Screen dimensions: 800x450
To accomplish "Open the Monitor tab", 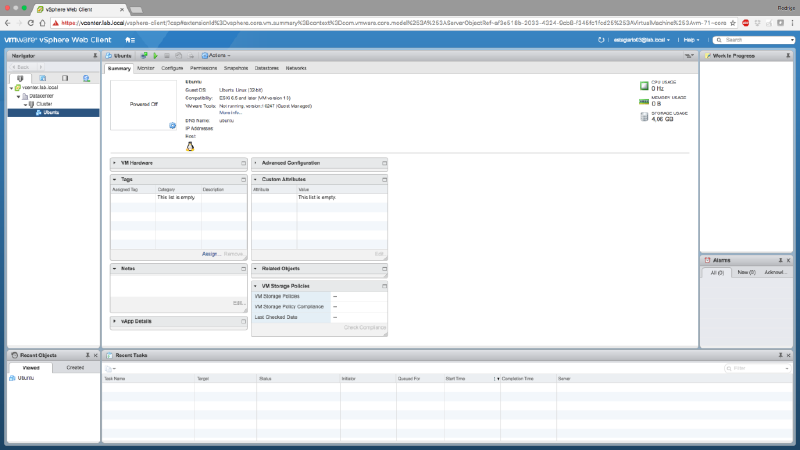I will (x=146, y=68).
